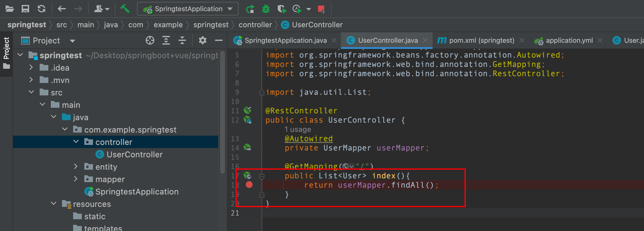This screenshot has width=644, height=231.
Task: Expand the .idea folder
Action: click(x=31, y=68)
